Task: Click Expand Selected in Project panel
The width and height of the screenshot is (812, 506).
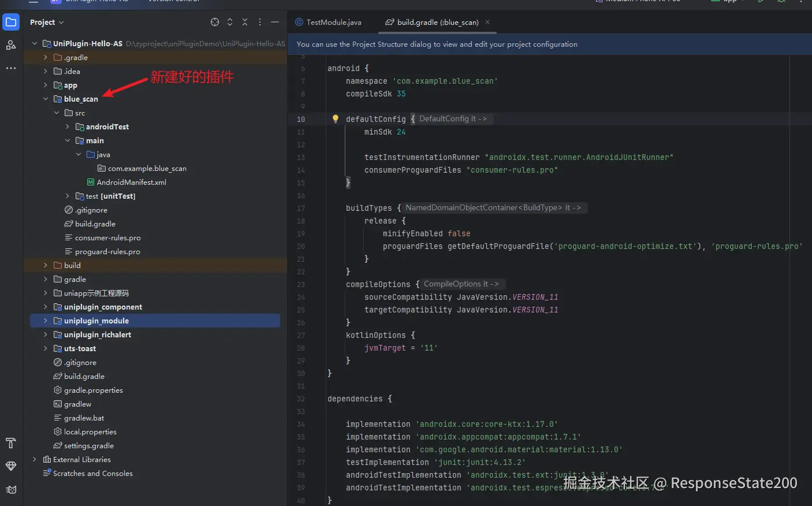Action: coord(230,22)
